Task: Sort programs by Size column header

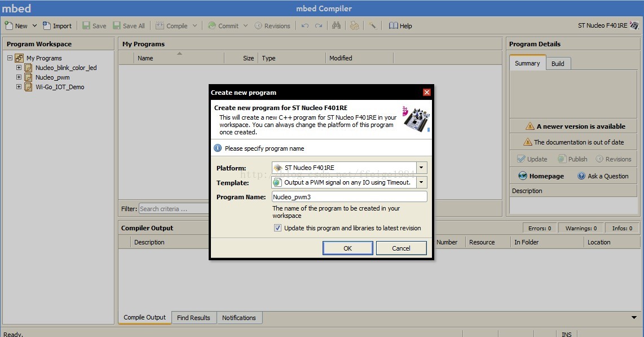Action: click(x=241, y=58)
